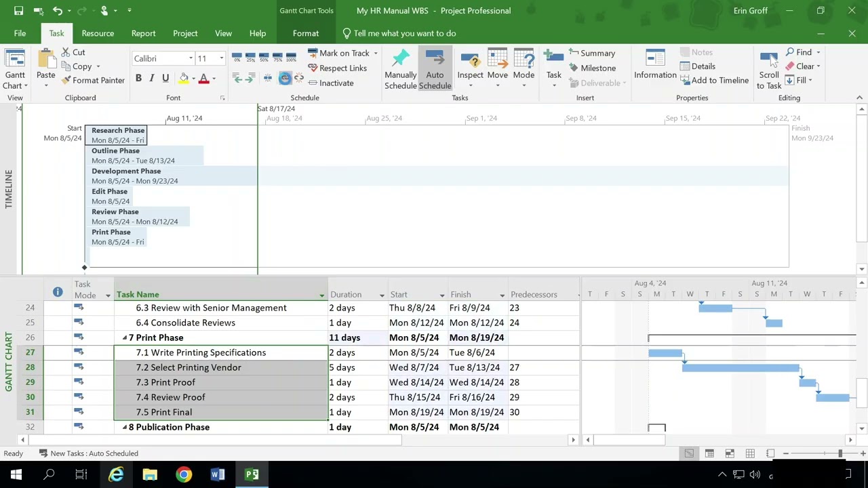The image size is (868, 488).
Task: Switch to Report view in status bar
Action: 770,453
